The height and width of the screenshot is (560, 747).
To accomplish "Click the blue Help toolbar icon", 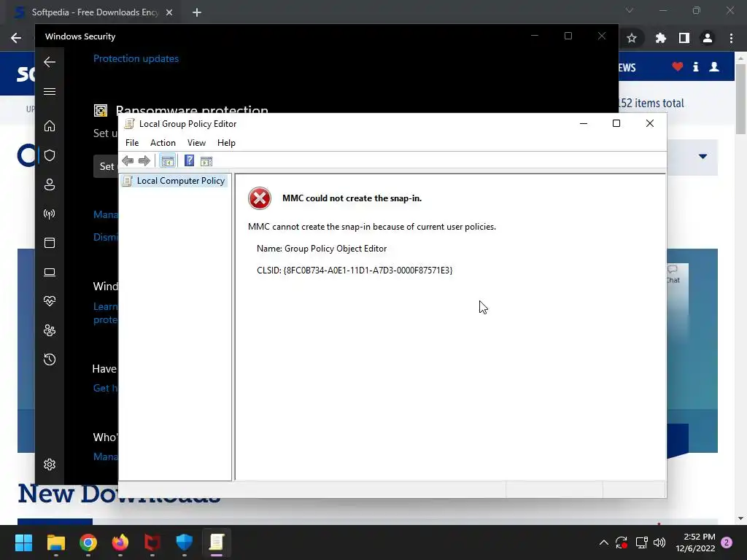I will coord(189,161).
